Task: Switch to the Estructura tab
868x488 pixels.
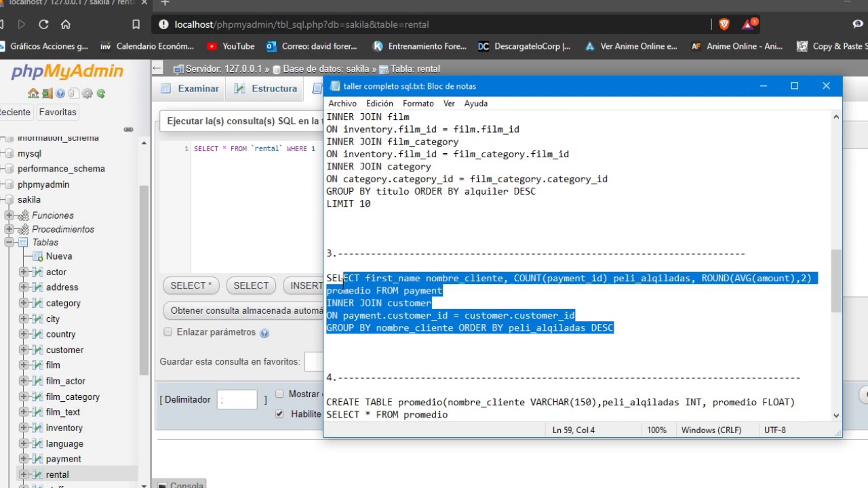Action: (x=266, y=89)
